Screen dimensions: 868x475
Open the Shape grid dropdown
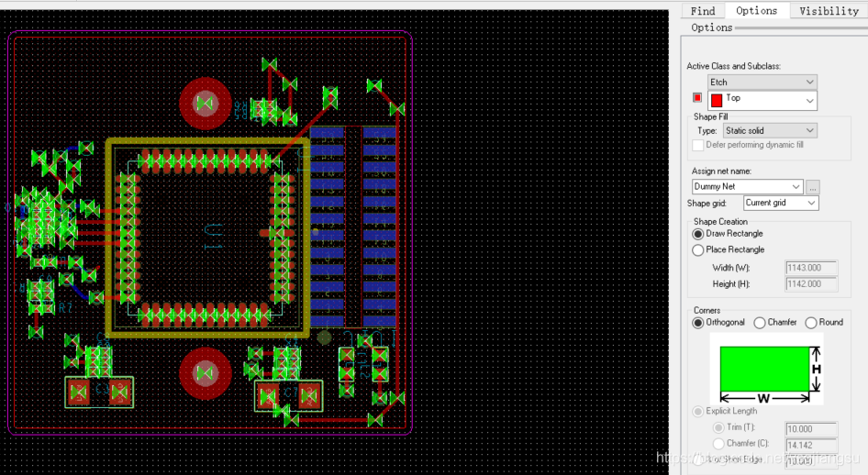pos(780,204)
